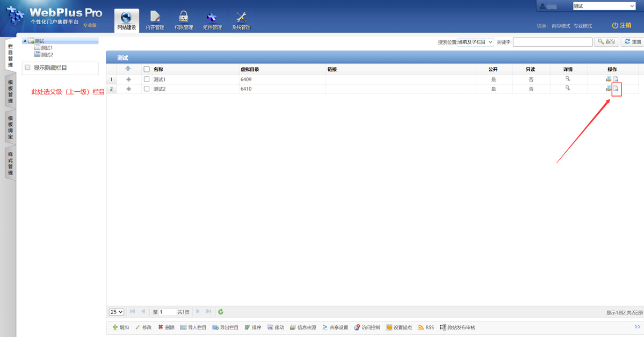The width and height of the screenshot is (644, 337).
Task: Open the 系统管理 module
Action: 241,20
